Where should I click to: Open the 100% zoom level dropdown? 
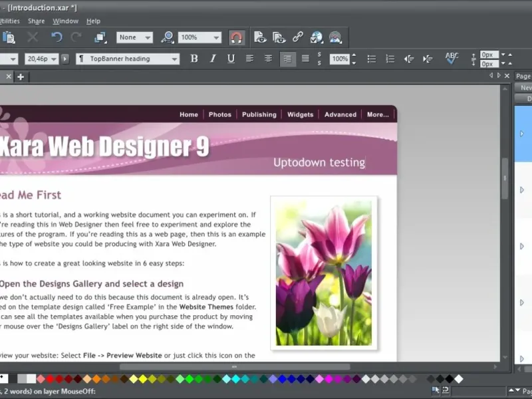point(216,37)
